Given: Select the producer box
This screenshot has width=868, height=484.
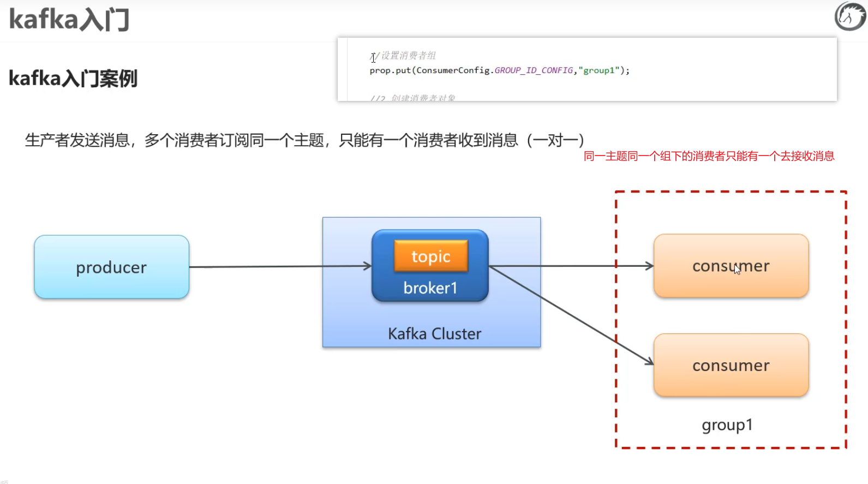Looking at the screenshot, I should click(x=112, y=267).
